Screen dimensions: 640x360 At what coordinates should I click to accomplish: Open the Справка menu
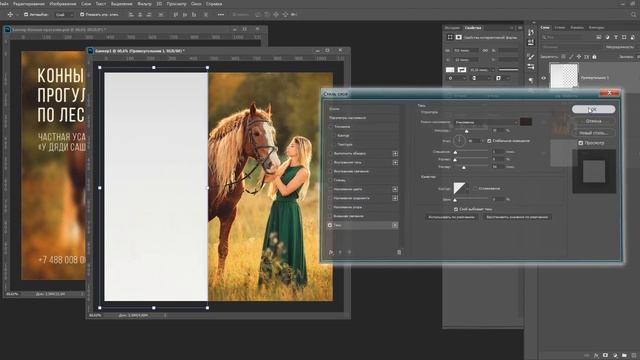(x=214, y=4)
